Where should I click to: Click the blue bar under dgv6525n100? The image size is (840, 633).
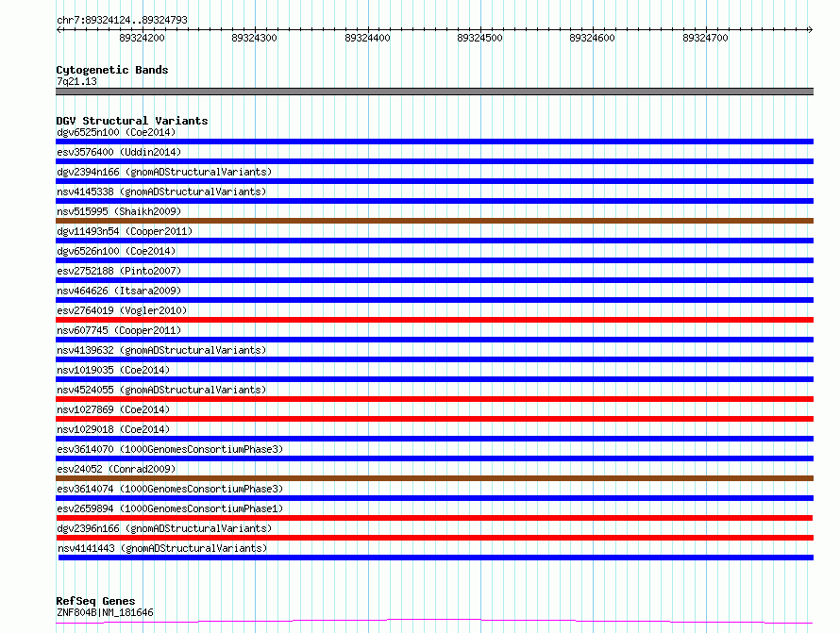click(434, 142)
